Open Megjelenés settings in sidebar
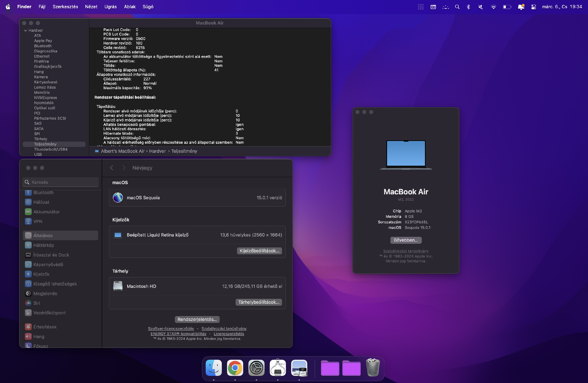The width and height of the screenshot is (588, 383). (x=60, y=293)
